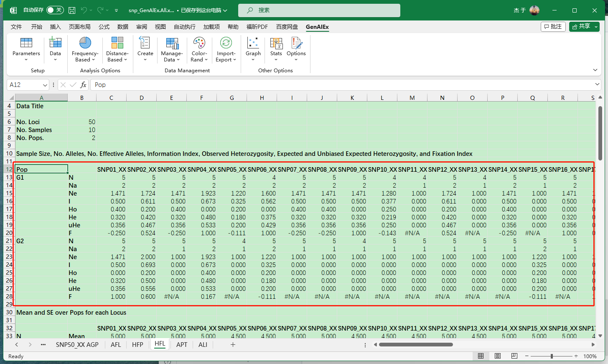Viewport: 608px width, 364px height.
Task: Select row header 20
Action: point(9,233)
